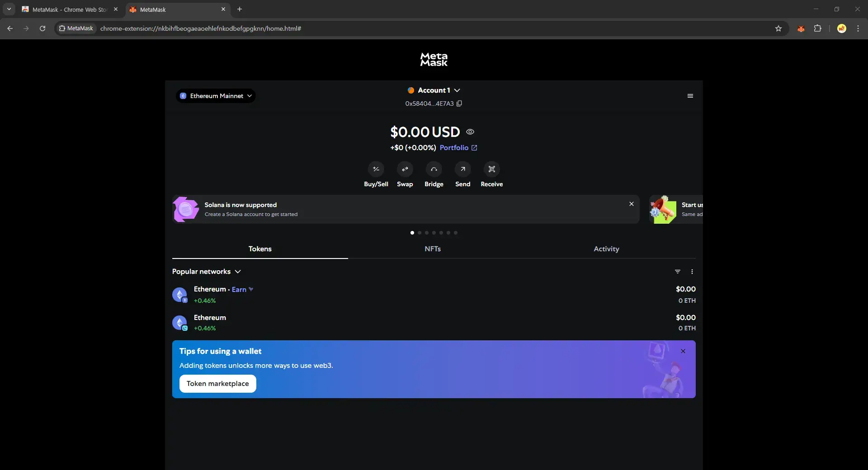Open the Solana is now supported banner
The height and width of the screenshot is (470, 868).
tap(406, 209)
